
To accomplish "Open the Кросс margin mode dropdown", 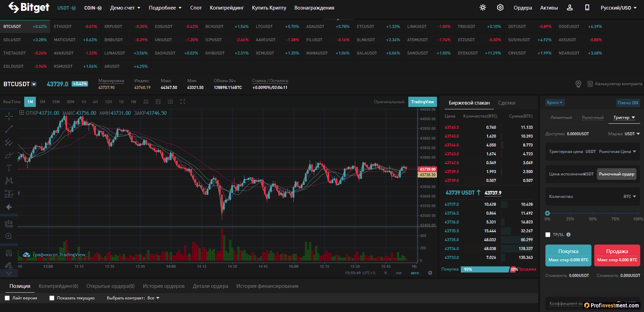I will point(555,103).
